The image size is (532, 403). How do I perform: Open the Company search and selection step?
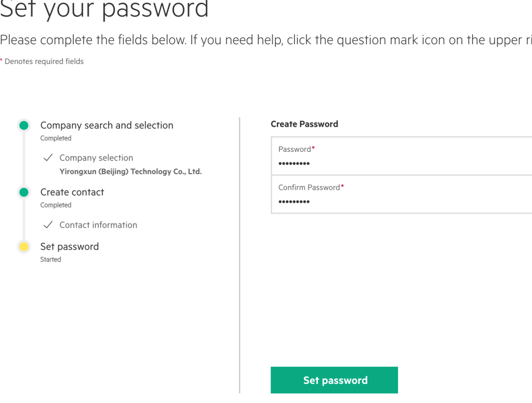[107, 125]
